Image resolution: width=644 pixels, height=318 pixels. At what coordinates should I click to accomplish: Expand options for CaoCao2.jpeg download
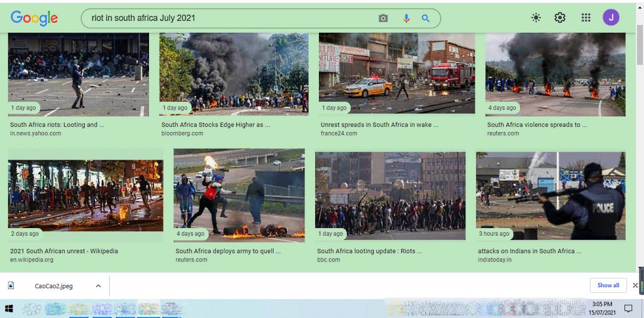(98, 286)
